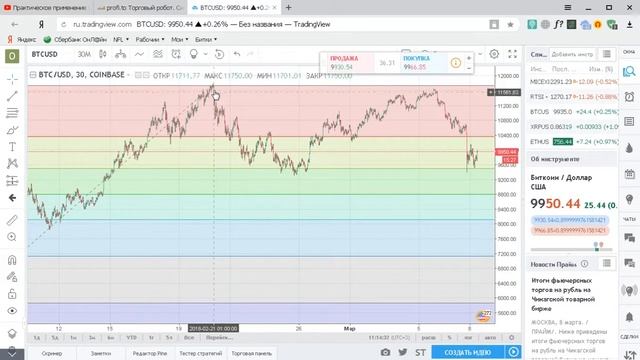Image resolution: width=640 pixels, height=360 pixels.
Task: Open the object tree layers icon
Action: [x=12, y=333]
